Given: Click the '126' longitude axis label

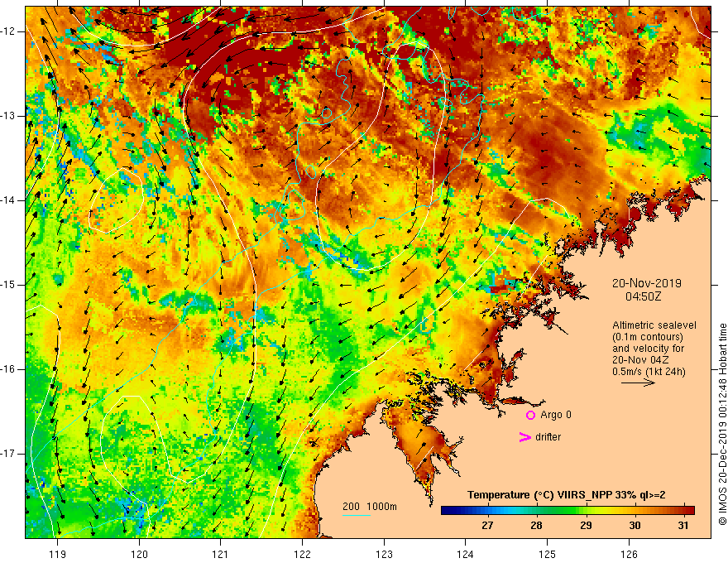Looking at the screenshot, I should click(x=629, y=554).
